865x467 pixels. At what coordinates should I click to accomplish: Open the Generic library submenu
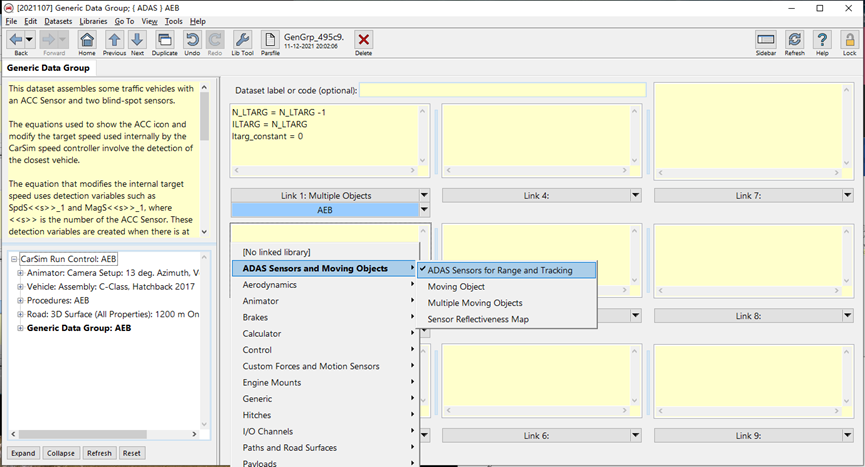325,399
